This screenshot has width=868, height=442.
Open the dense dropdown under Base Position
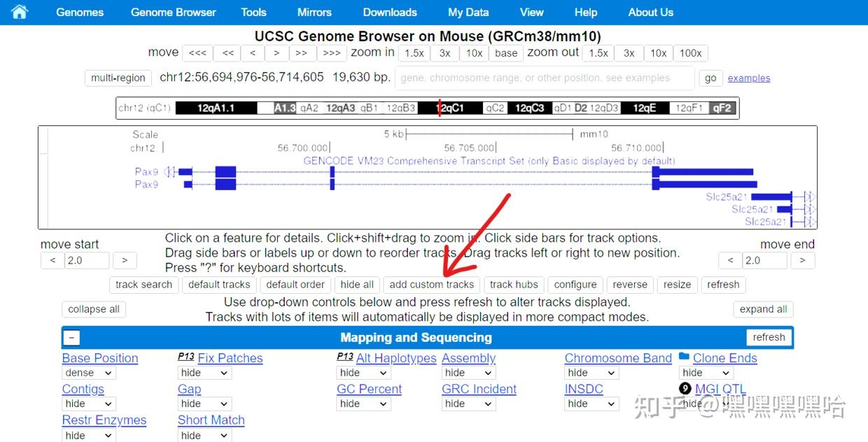pos(88,373)
